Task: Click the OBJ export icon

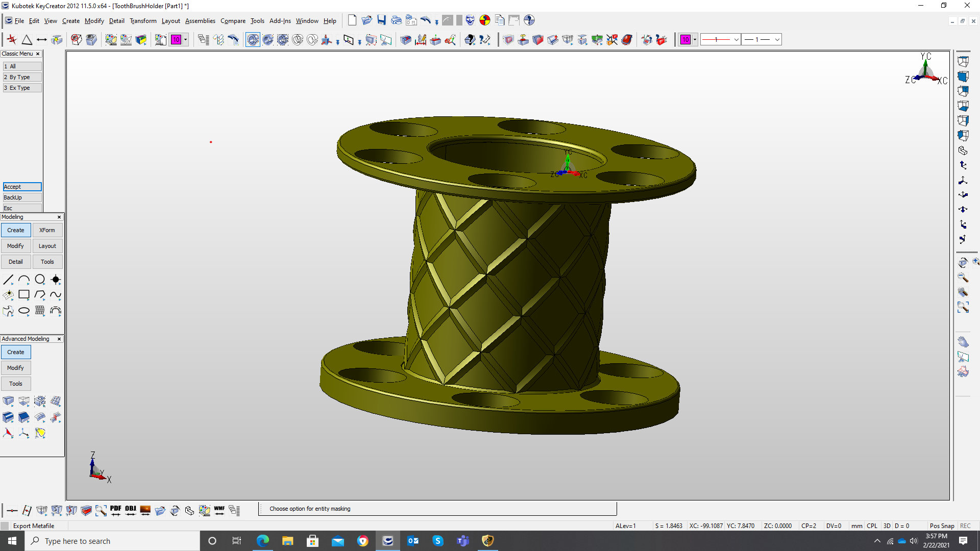Action: click(131, 510)
